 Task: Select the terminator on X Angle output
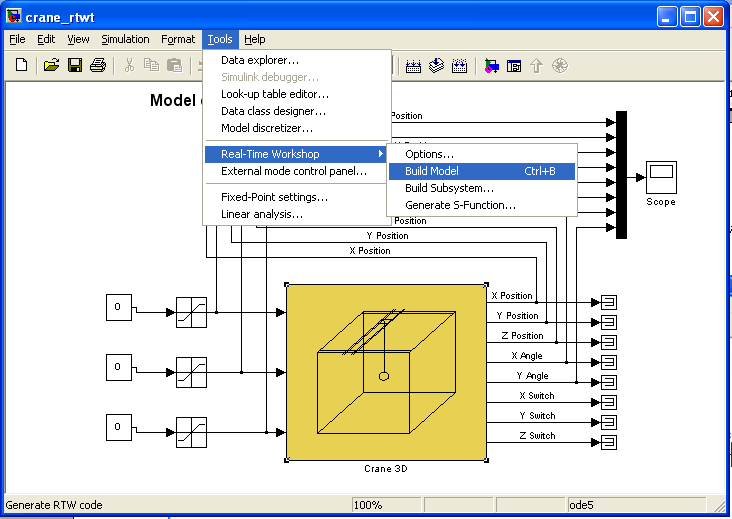(609, 363)
